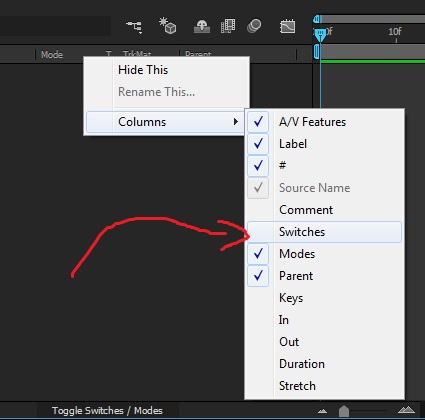Expand the Columns submenu arrow
Screen dimensions: 425x420
tap(236, 122)
